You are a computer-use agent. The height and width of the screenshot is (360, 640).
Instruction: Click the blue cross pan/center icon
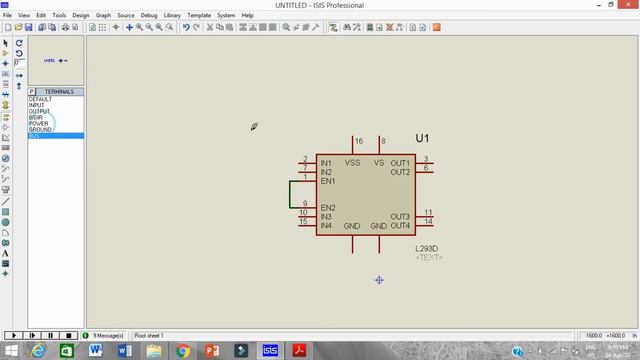click(129, 27)
